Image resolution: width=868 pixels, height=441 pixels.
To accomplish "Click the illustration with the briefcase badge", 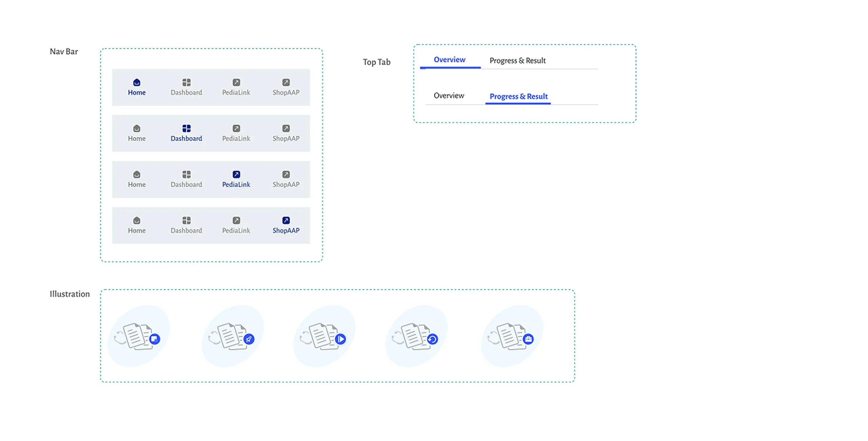I will tap(512, 336).
